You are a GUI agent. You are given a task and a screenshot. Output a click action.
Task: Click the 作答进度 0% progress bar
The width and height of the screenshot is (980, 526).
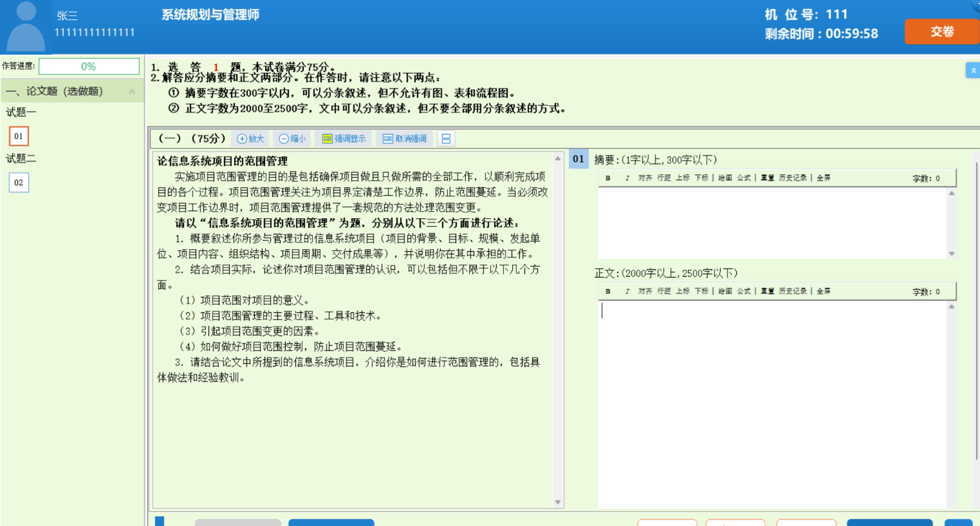click(89, 66)
